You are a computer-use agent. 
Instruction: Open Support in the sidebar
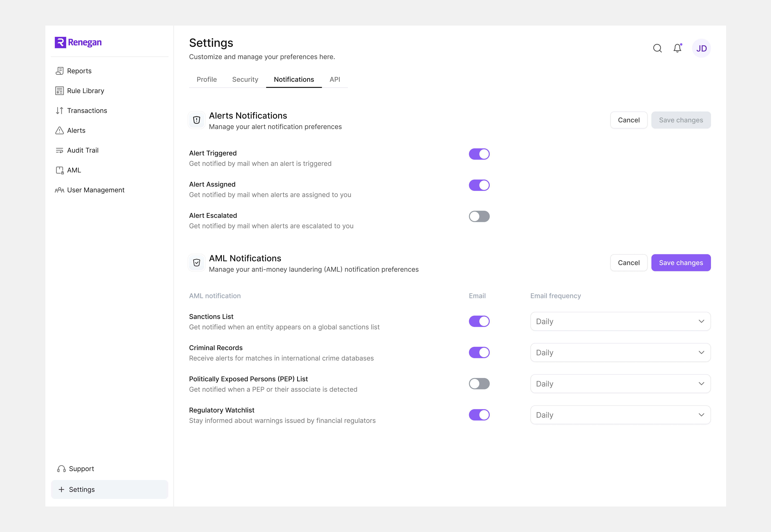110,469
